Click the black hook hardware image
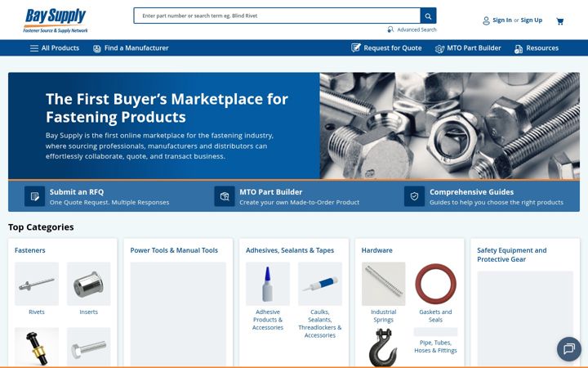Image resolution: width=588 pixels, height=368 pixels. pyautogui.click(x=383, y=348)
